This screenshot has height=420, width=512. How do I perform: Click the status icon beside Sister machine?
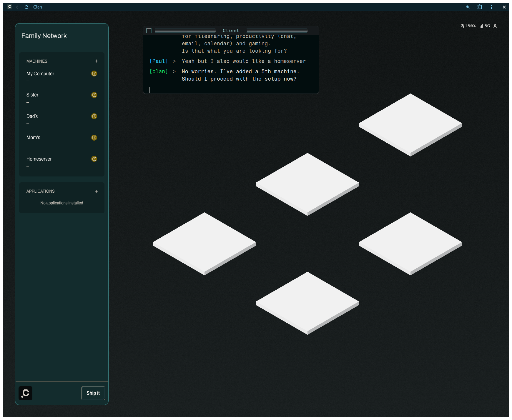tap(94, 95)
